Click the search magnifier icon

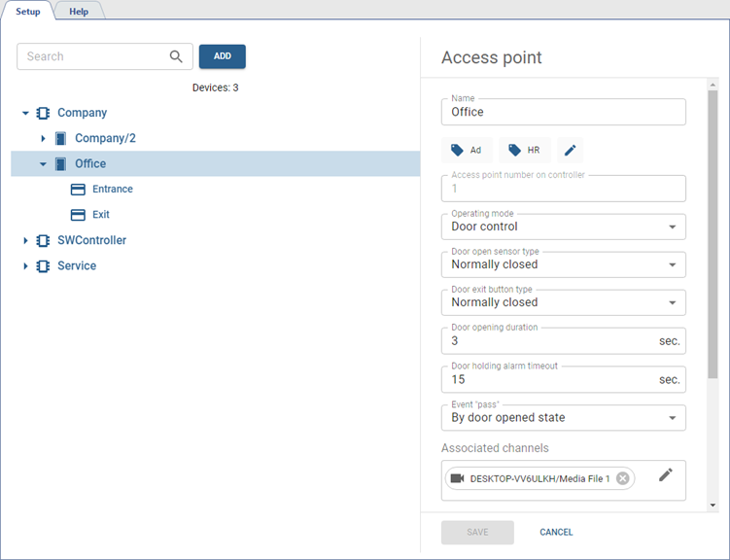tap(176, 56)
